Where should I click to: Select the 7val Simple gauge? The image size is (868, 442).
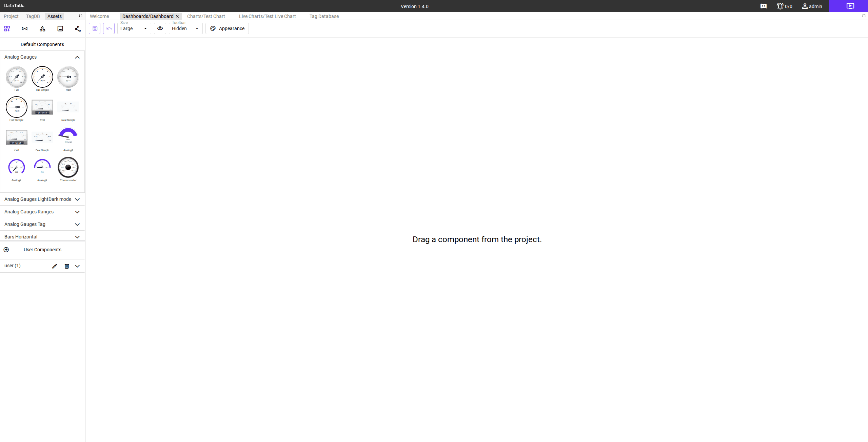tap(42, 139)
